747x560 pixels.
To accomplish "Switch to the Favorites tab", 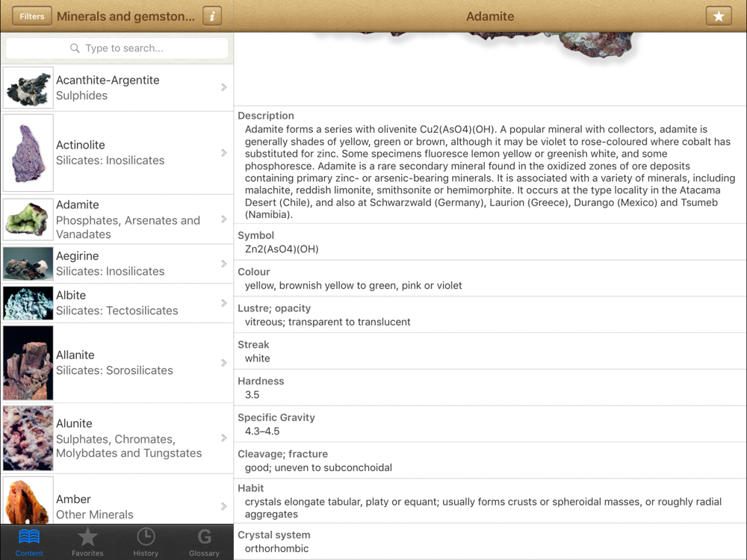I will (x=87, y=542).
